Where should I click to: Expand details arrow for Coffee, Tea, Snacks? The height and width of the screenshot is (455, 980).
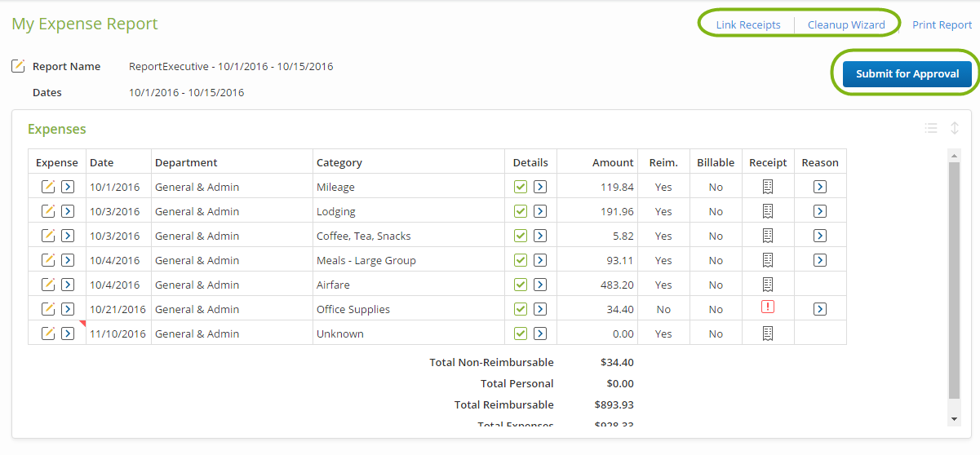540,236
